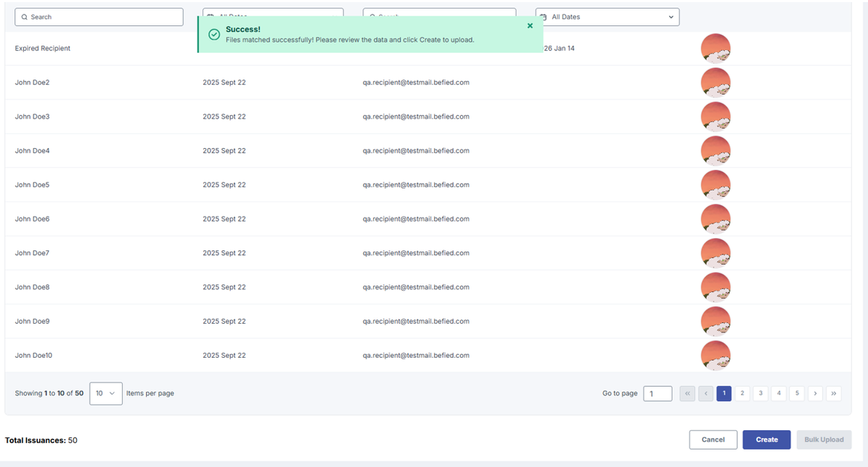
Task: Select the John Doe10 name cell
Action: 34,355
